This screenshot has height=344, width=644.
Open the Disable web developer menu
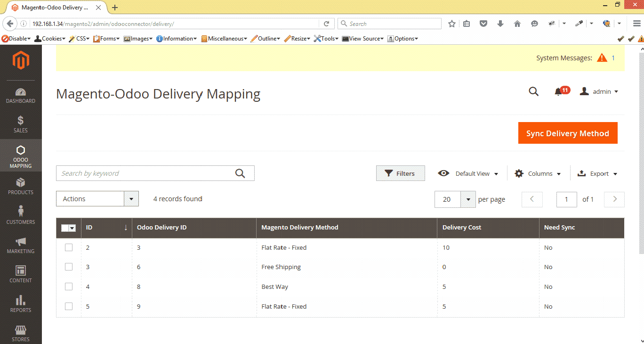click(x=16, y=39)
